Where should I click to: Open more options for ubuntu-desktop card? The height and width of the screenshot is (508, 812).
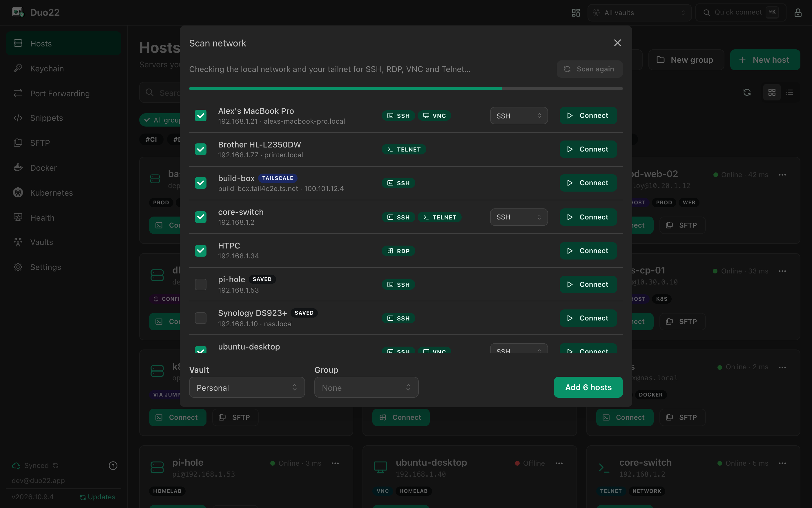(559, 463)
